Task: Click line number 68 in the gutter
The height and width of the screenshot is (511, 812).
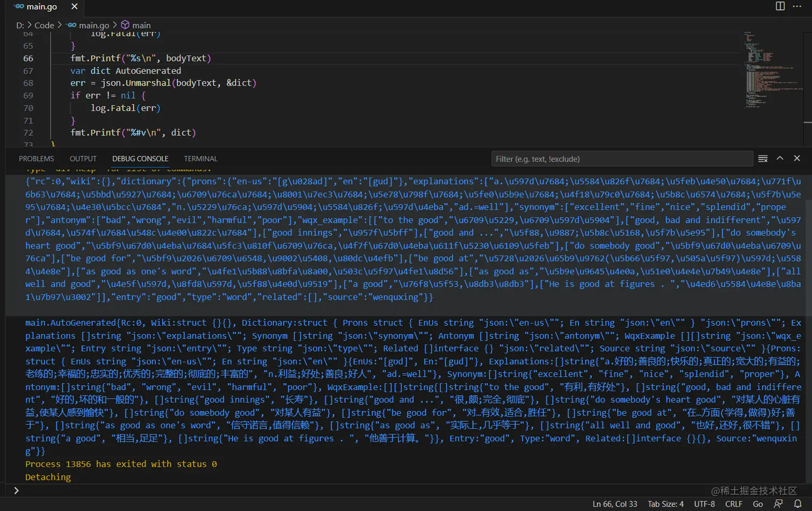Action: (28, 83)
